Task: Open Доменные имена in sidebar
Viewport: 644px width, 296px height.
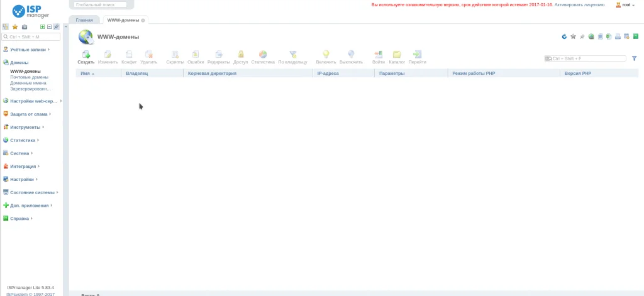Action: 28,83
